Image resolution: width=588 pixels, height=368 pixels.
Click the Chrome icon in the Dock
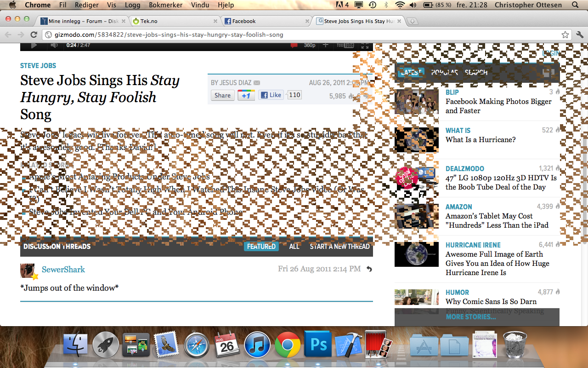tap(288, 345)
